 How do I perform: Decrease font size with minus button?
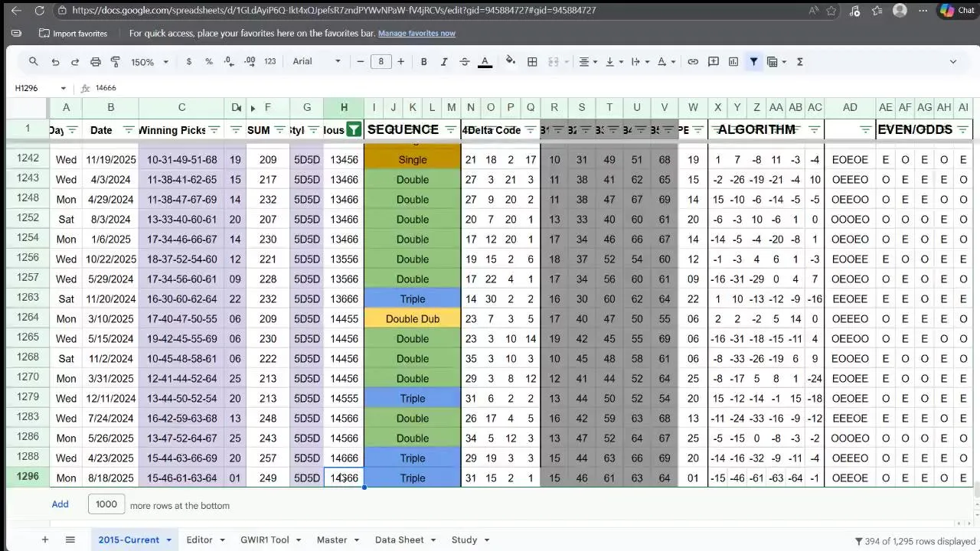[360, 61]
